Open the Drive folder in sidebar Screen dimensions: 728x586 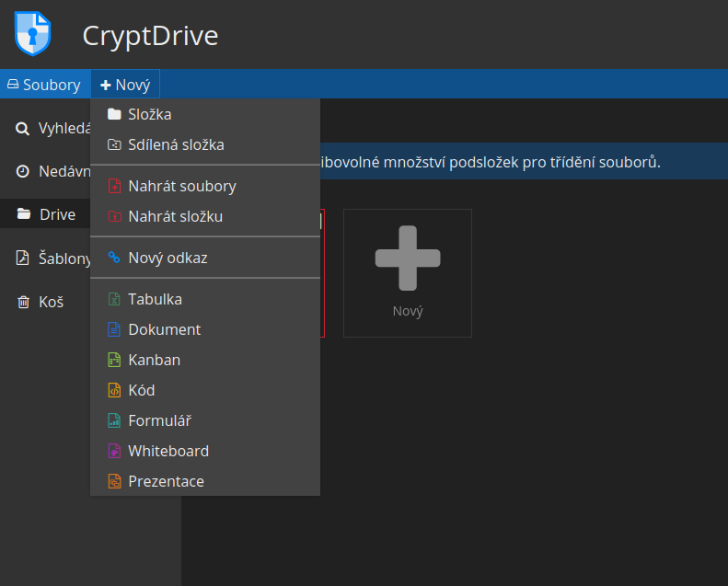tap(56, 214)
